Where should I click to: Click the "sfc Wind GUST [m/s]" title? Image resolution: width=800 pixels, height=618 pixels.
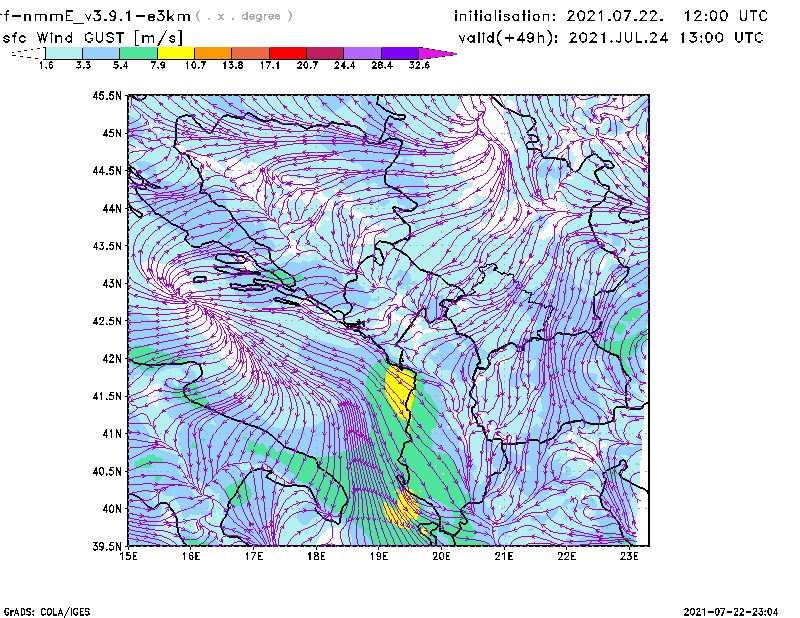pos(92,38)
